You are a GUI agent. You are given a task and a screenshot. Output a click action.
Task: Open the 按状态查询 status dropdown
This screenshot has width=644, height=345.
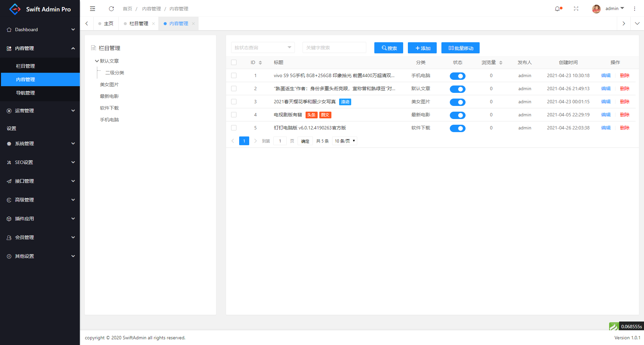pyautogui.click(x=263, y=48)
